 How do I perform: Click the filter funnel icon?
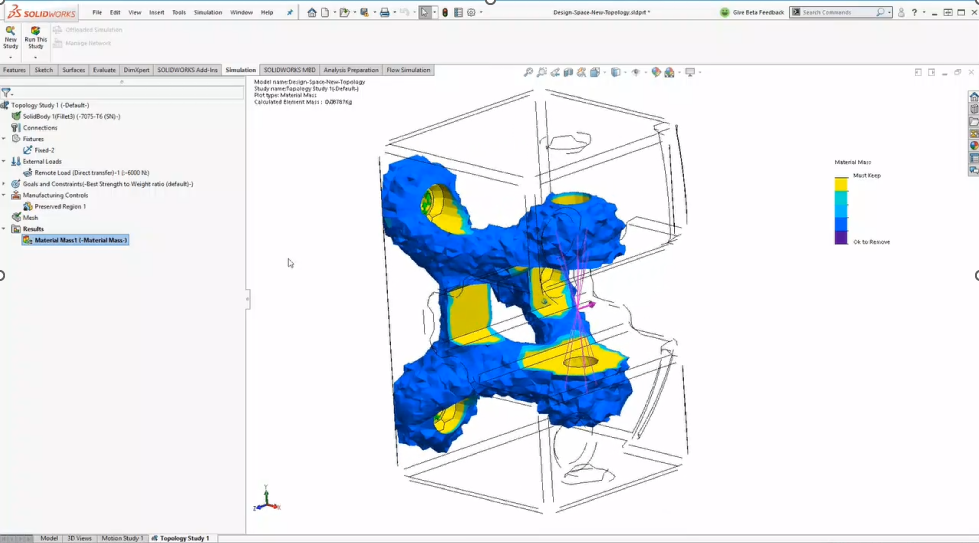click(6, 93)
